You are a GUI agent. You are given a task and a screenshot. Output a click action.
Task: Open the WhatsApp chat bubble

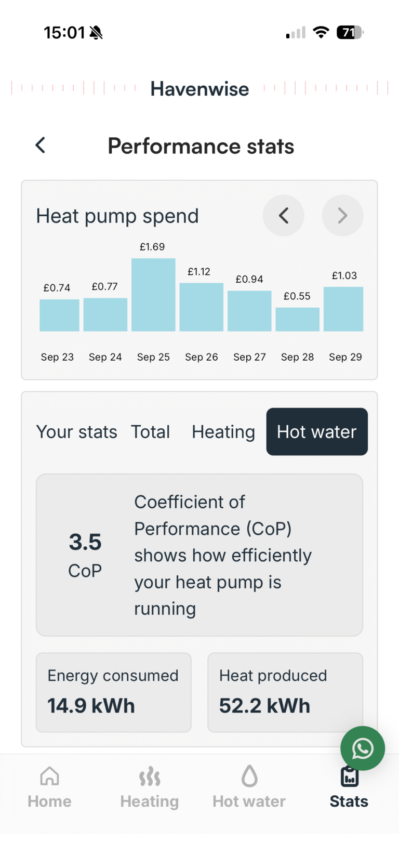(x=363, y=748)
